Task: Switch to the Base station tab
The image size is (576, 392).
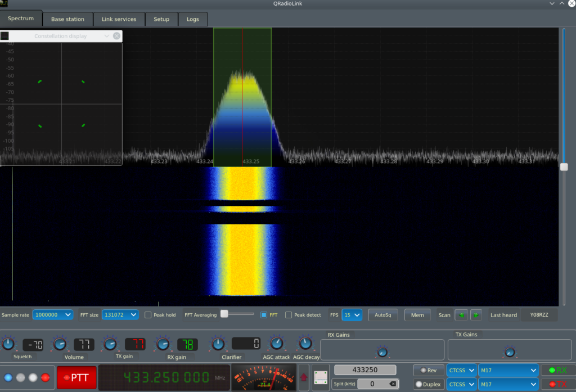Action: tap(67, 19)
